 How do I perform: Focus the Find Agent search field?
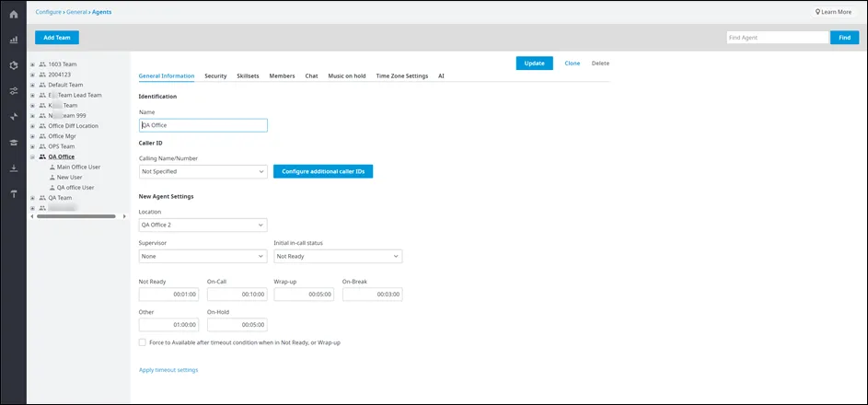click(x=778, y=37)
